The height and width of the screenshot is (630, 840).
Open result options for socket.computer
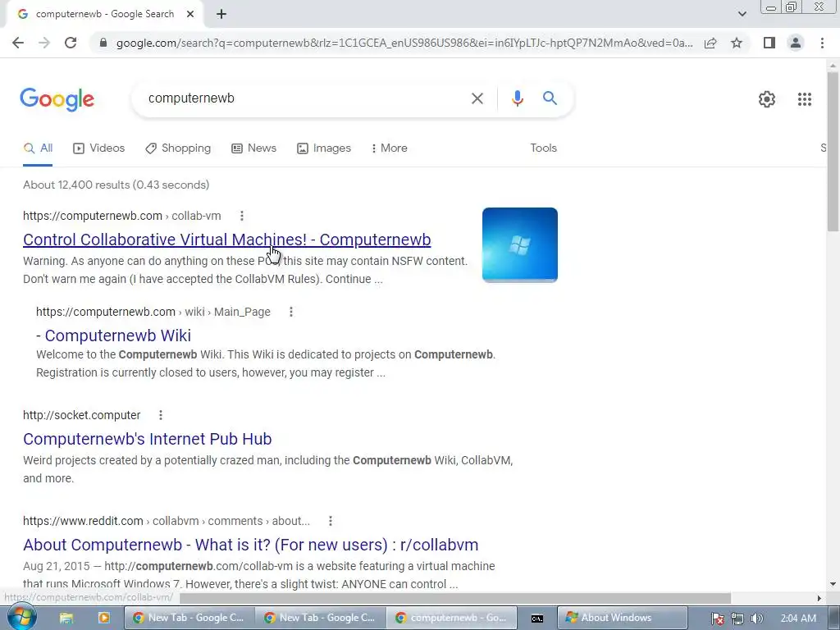[160, 415]
